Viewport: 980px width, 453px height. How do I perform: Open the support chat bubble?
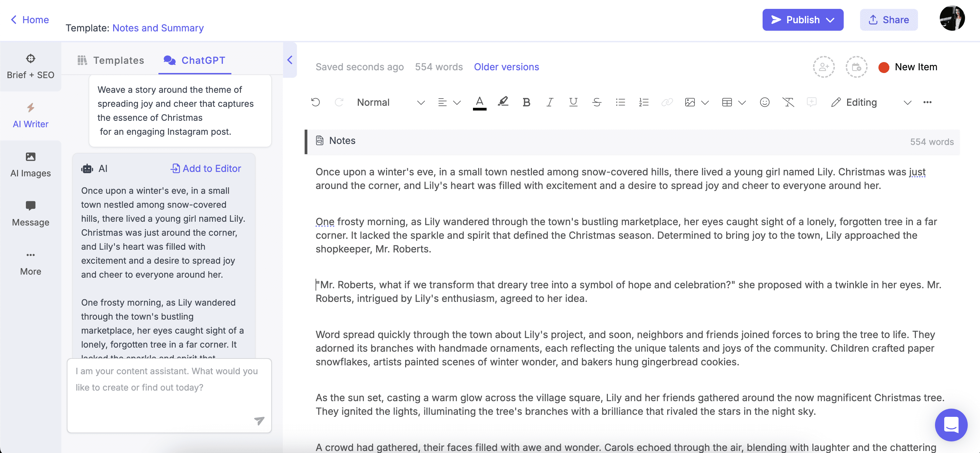(951, 425)
